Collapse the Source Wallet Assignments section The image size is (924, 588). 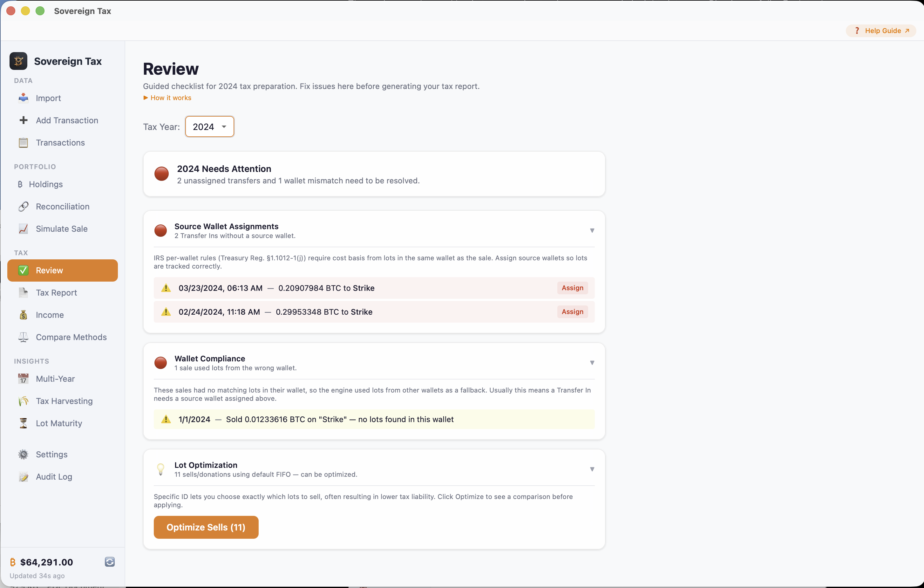[592, 231]
